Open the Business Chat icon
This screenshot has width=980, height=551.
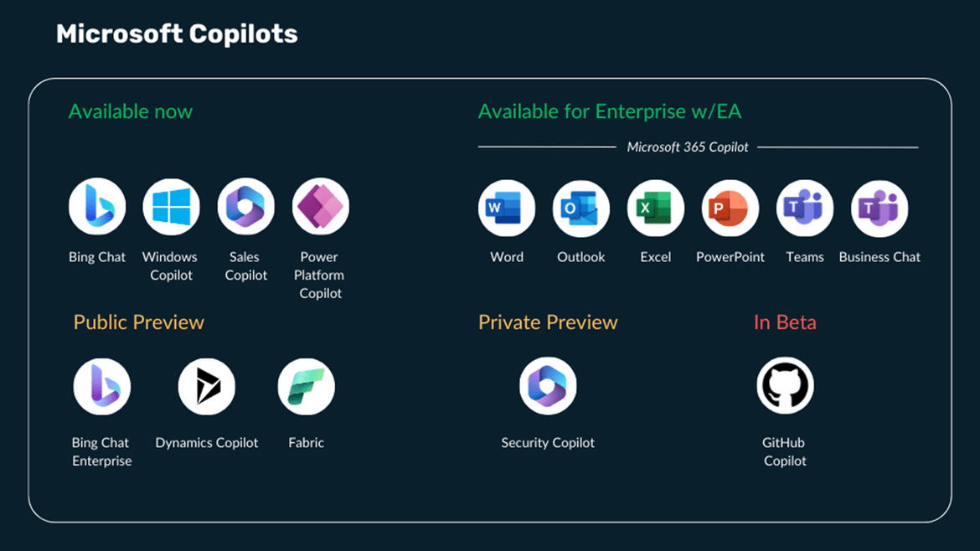tap(879, 208)
